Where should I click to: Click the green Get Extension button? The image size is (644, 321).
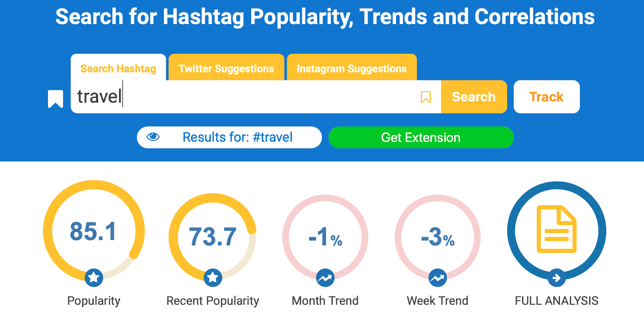[x=421, y=138]
